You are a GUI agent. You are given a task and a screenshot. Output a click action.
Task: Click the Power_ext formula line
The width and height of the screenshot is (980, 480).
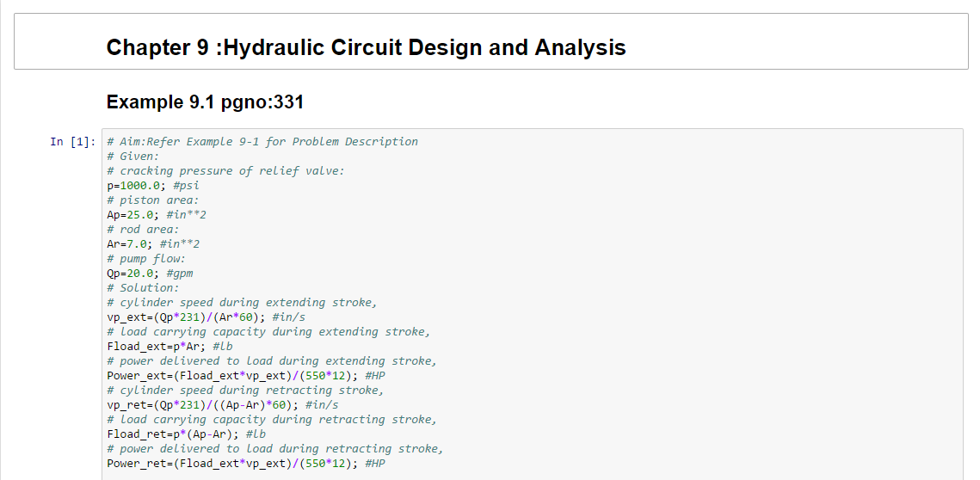click(x=245, y=376)
